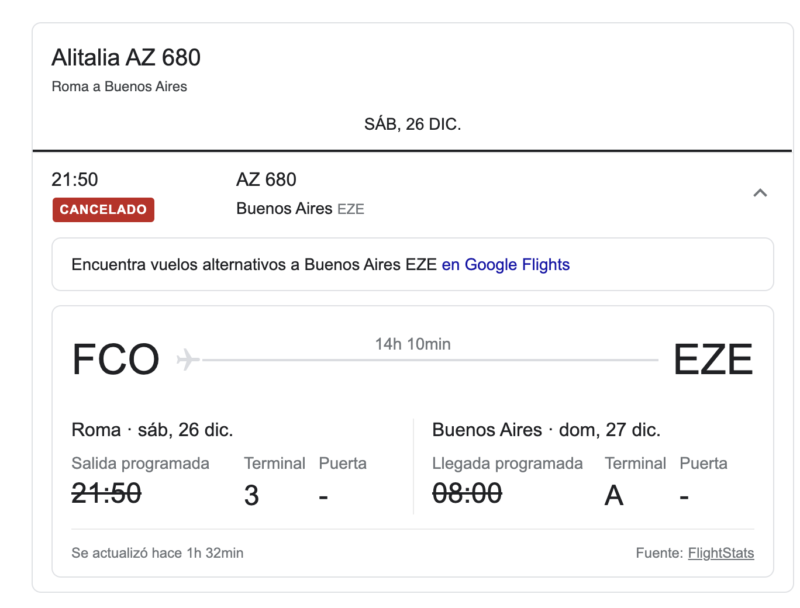
Task: Click 'Buenos Aires · dom, 27 dic.' arrival heading
Action: click(x=546, y=430)
